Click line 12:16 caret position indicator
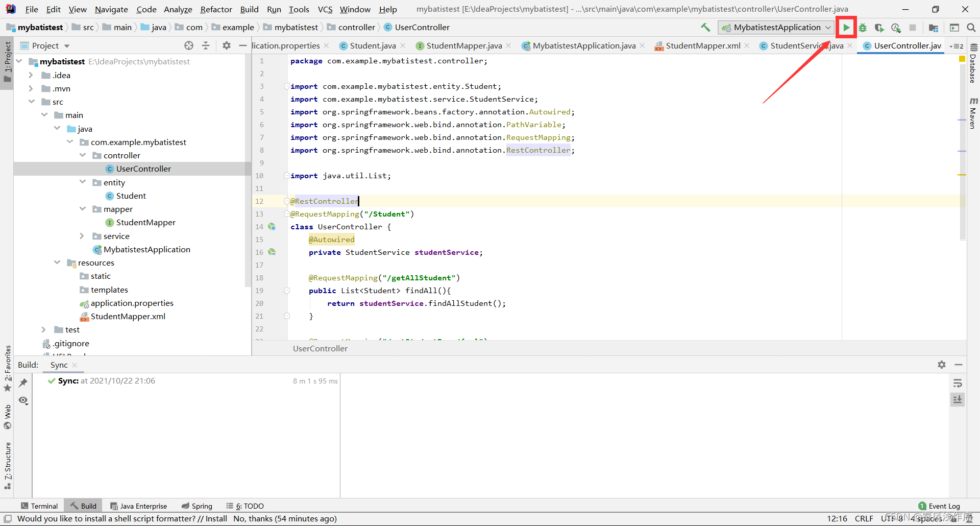Screen dimensions: 980x526 click(x=837, y=519)
